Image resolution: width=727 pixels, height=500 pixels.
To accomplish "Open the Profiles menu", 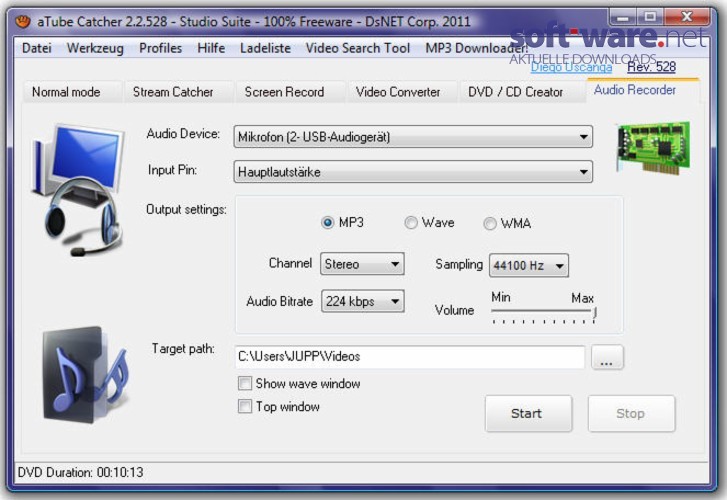I will coord(160,48).
